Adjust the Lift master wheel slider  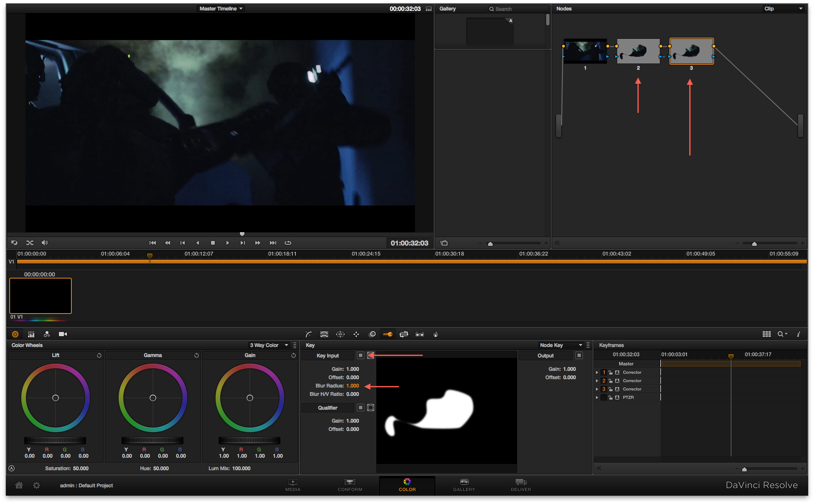pos(55,440)
